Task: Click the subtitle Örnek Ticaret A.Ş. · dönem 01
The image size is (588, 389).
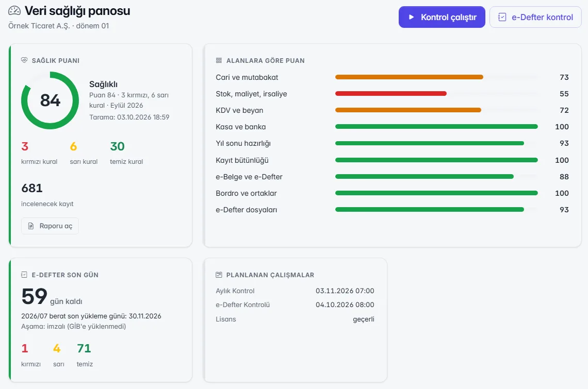Action: pos(58,26)
